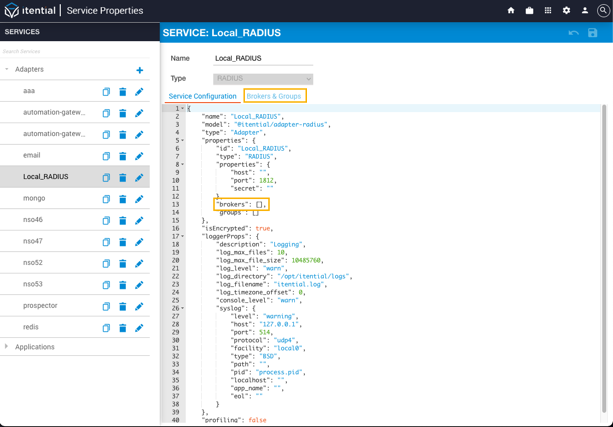This screenshot has width=613, height=427.
Task: Select the nso52 adapter
Action: pyautogui.click(x=33, y=263)
